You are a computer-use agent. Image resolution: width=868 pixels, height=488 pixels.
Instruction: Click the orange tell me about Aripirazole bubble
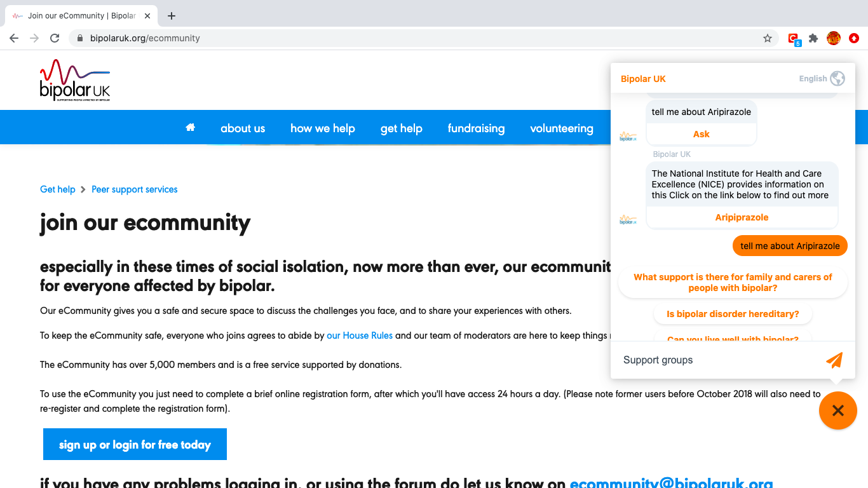(x=790, y=246)
